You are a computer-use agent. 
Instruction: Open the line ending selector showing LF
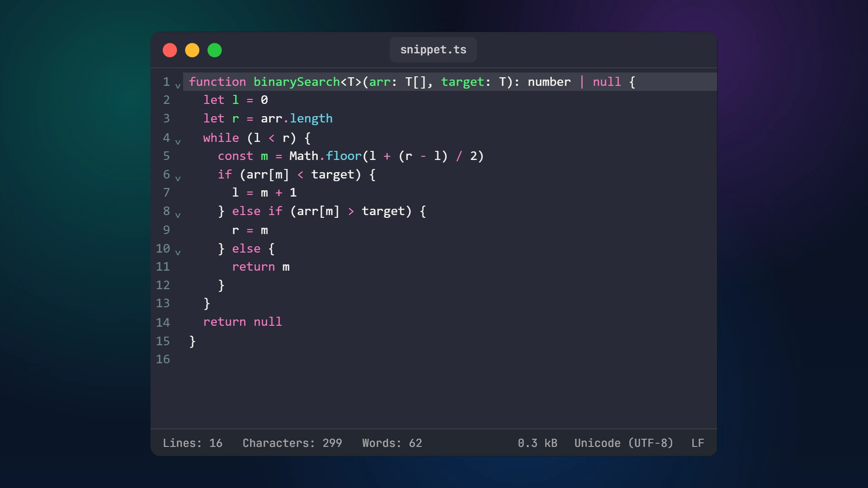point(698,443)
